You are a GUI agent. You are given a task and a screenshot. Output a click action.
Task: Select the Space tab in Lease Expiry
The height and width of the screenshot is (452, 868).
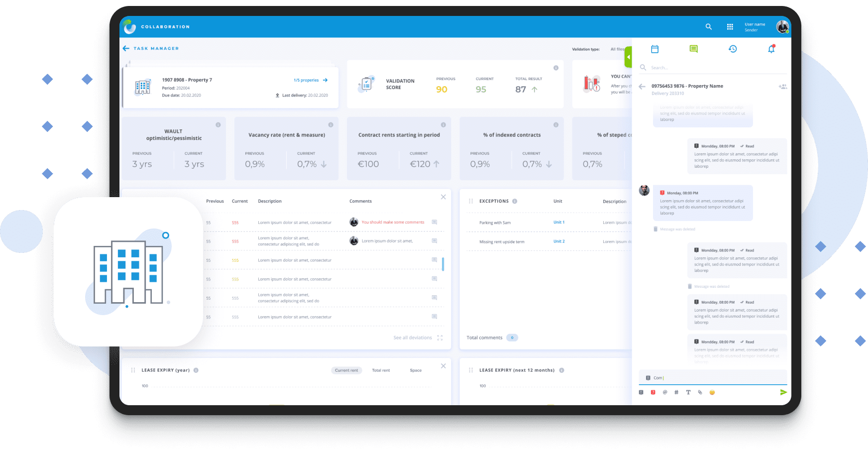(416, 370)
